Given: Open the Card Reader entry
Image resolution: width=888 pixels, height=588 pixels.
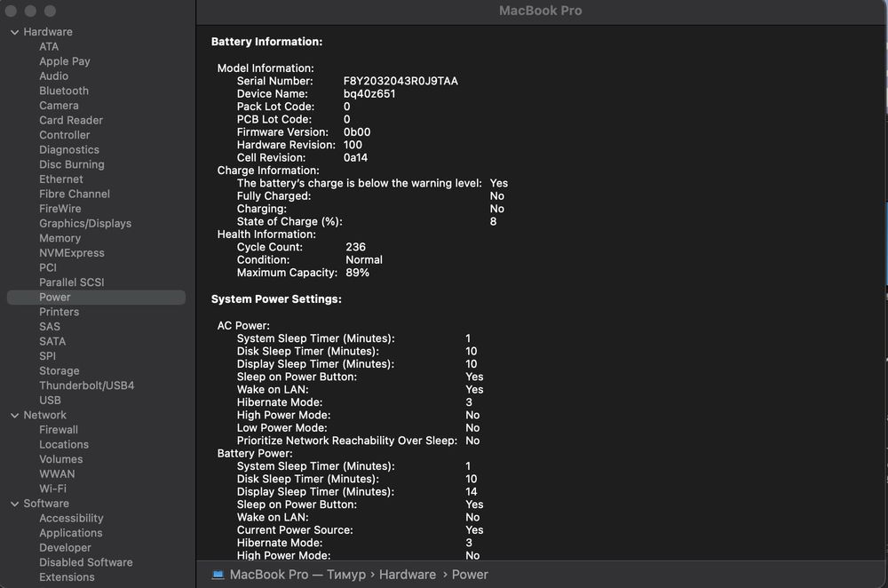Looking at the screenshot, I should pos(71,120).
